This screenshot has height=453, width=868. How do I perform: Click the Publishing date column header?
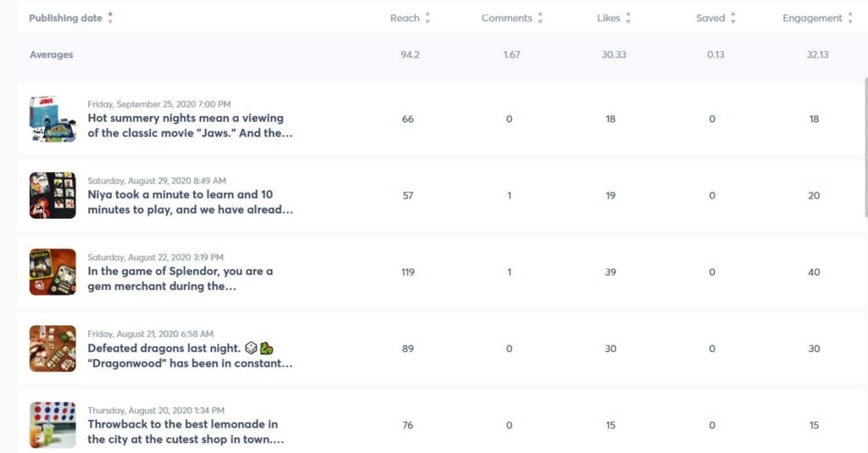pos(65,18)
